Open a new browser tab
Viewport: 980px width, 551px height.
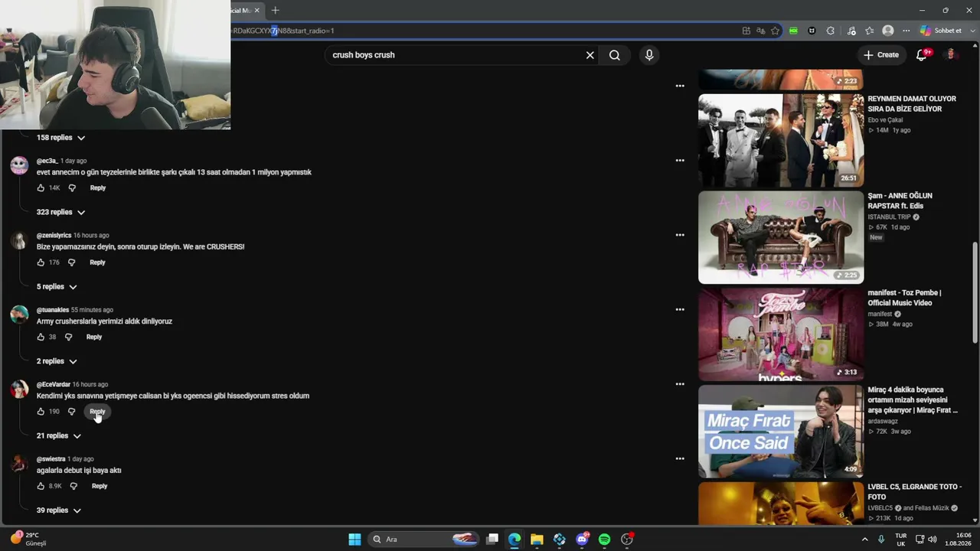[276, 10]
